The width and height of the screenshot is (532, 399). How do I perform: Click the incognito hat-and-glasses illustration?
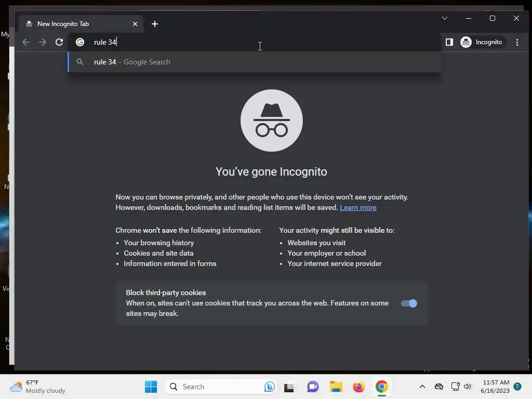coord(271,121)
